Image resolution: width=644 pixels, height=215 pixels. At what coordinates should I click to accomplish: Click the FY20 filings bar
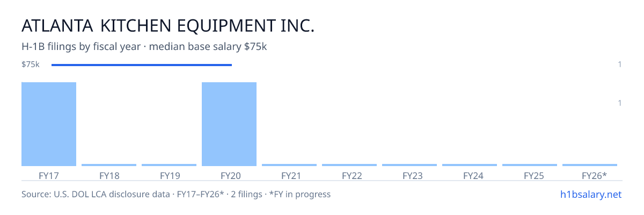(x=229, y=124)
